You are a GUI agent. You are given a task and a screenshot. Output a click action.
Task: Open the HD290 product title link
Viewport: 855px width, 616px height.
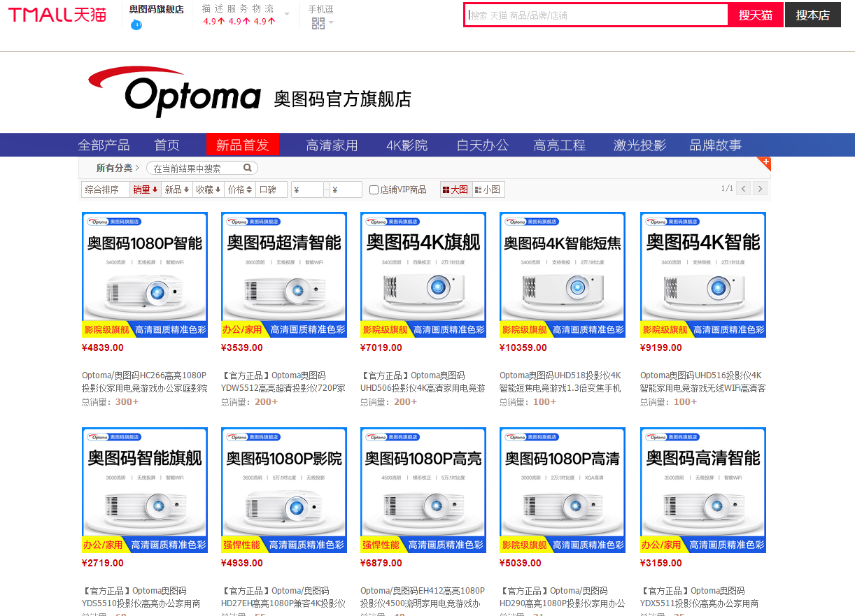point(563,597)
